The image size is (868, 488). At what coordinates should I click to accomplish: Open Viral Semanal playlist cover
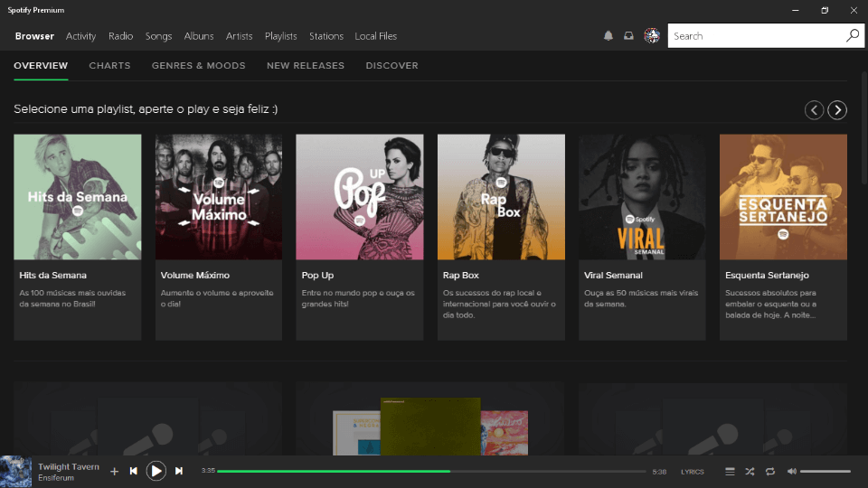tap(642, 197)
